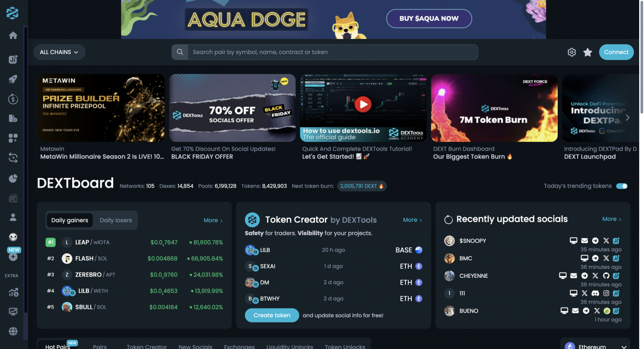
Task: Switch to Daily losers view
Action: click(116, 220)
